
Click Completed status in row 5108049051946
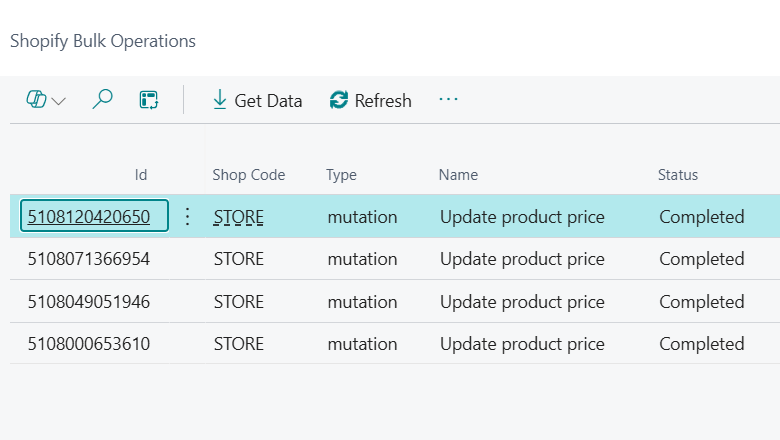click(x=701, y=302)
